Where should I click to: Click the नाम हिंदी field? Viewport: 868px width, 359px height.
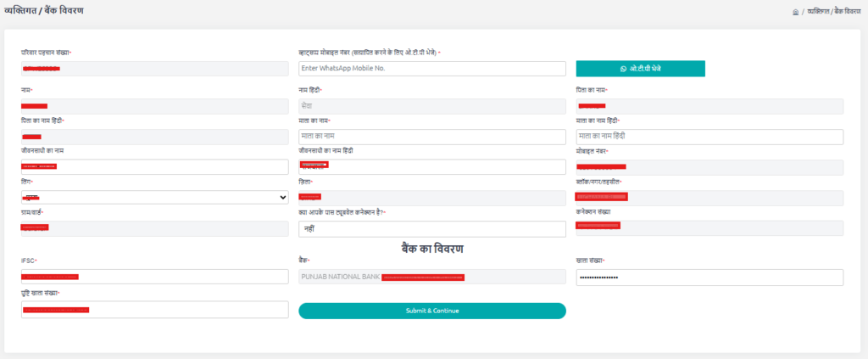point(431,106)
